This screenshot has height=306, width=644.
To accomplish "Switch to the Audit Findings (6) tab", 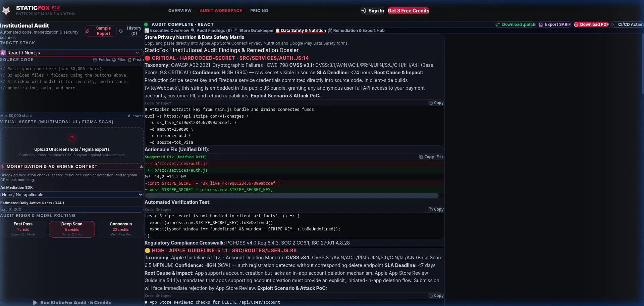I will point(211,31).
